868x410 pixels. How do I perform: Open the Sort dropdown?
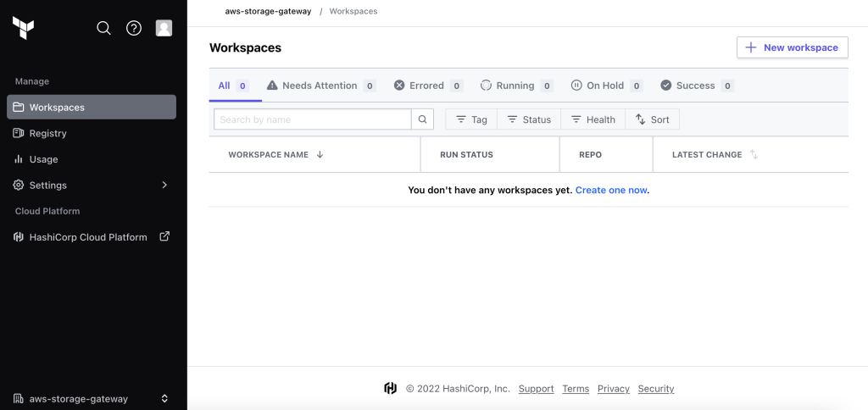[x=652, y=119]
